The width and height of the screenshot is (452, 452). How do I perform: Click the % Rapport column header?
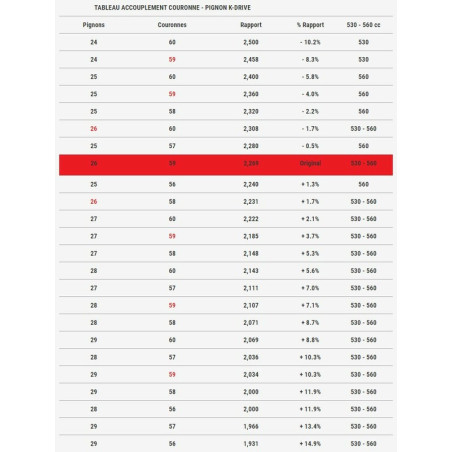coord(310,25)
